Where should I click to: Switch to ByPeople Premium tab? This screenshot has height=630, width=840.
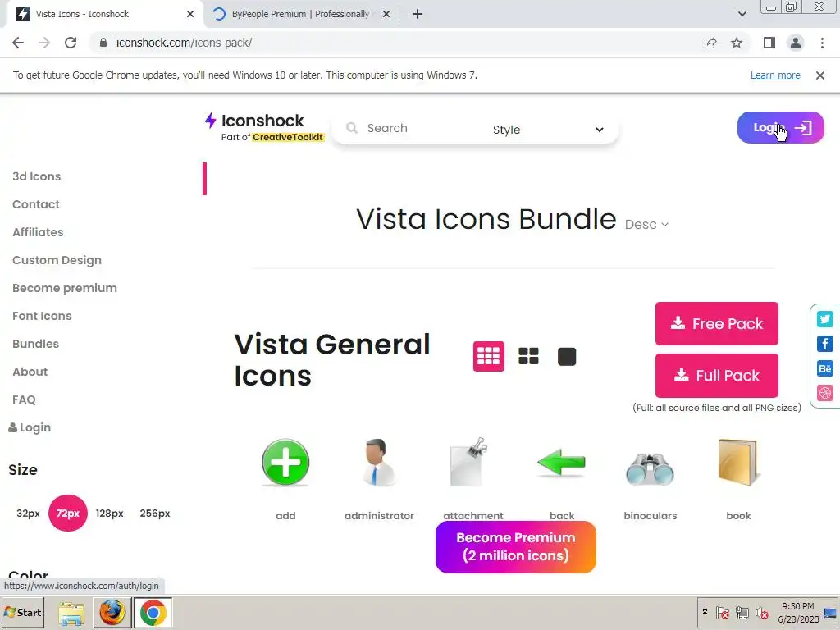pyautogui.click(x=300, y=14)
